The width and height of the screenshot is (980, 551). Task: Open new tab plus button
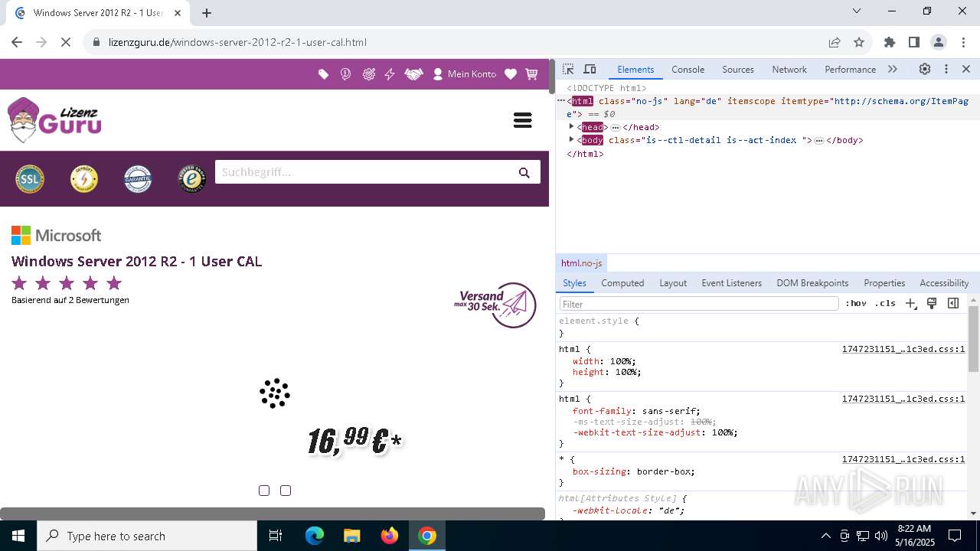(x=207, y=12)
